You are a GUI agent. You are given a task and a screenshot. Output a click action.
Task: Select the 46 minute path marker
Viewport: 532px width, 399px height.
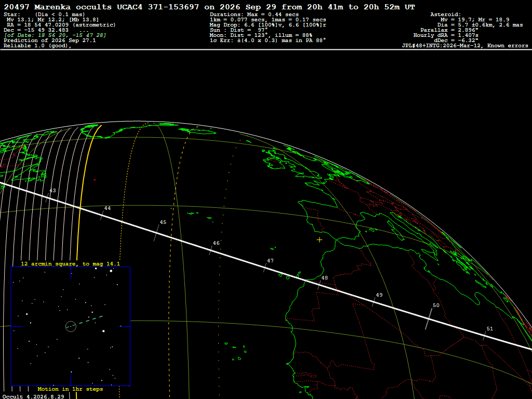click(211, 250)
